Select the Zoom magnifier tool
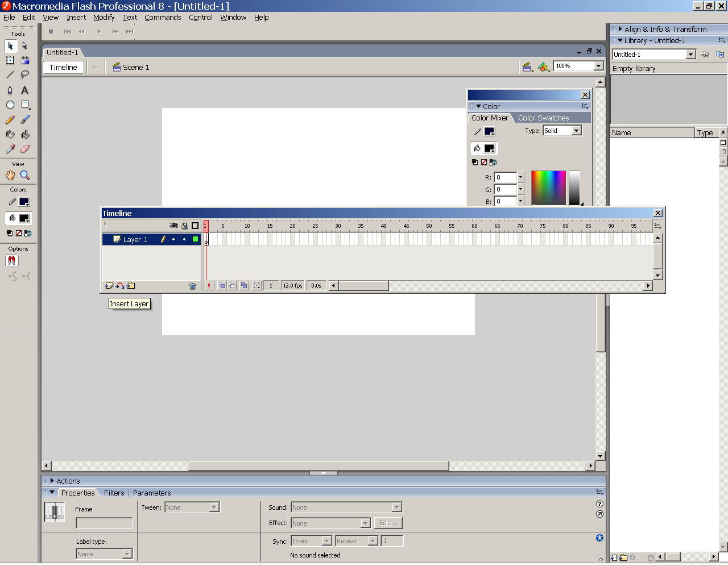Viewport: 728px width, 566px height. coord(25,175)
